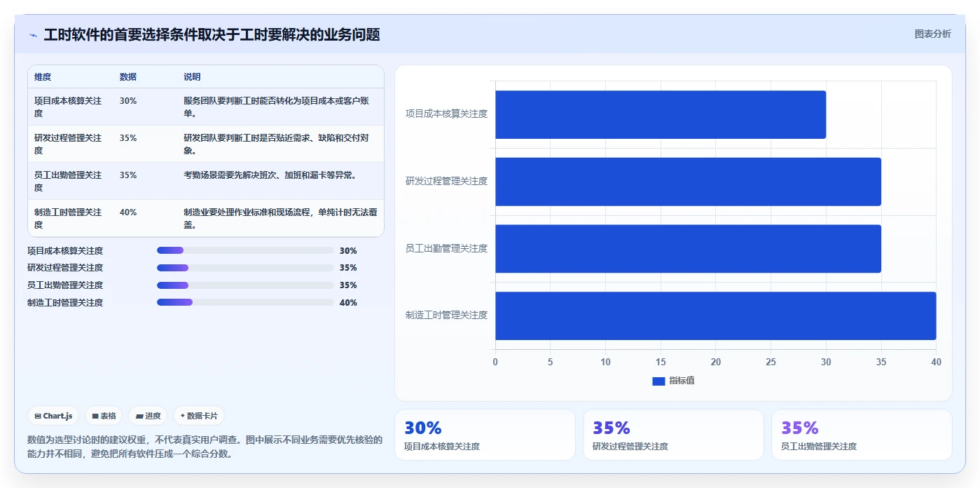Viewport: 980px width, 488px height.
Task: Click the 说明 table column header
Action: [x=192, y=77]
